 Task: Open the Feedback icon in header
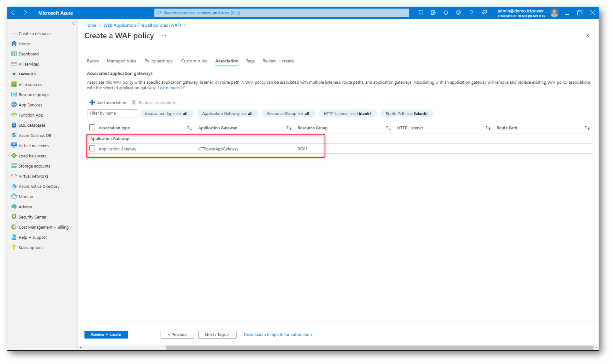click(x=484, y=13)
